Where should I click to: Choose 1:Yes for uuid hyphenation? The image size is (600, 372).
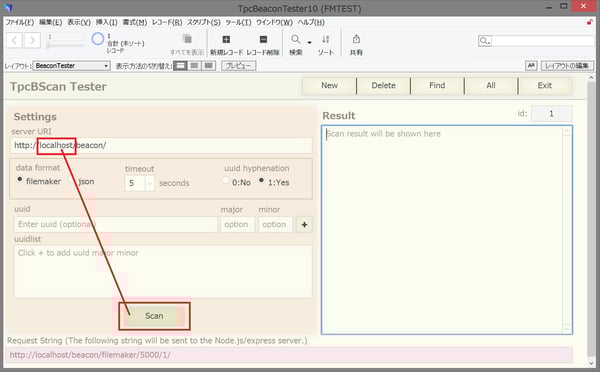(261, 180)
